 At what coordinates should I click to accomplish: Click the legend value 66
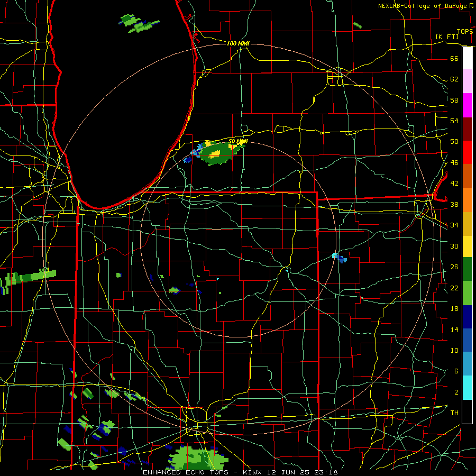[454, 58]
